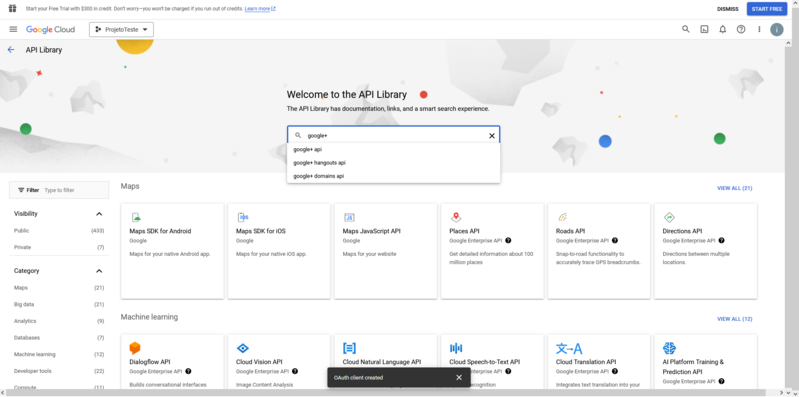Viewport: 799px width, 397px height.
Task: Collapse the Category filter section
Action: pos(99,271)
